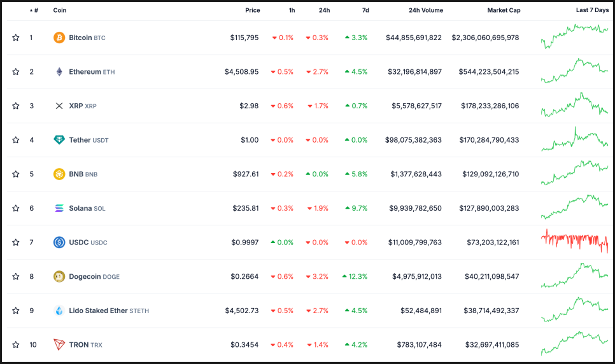Click the BNB logo icon
This screenshot has height=364, width=615.
pos(59,174)
